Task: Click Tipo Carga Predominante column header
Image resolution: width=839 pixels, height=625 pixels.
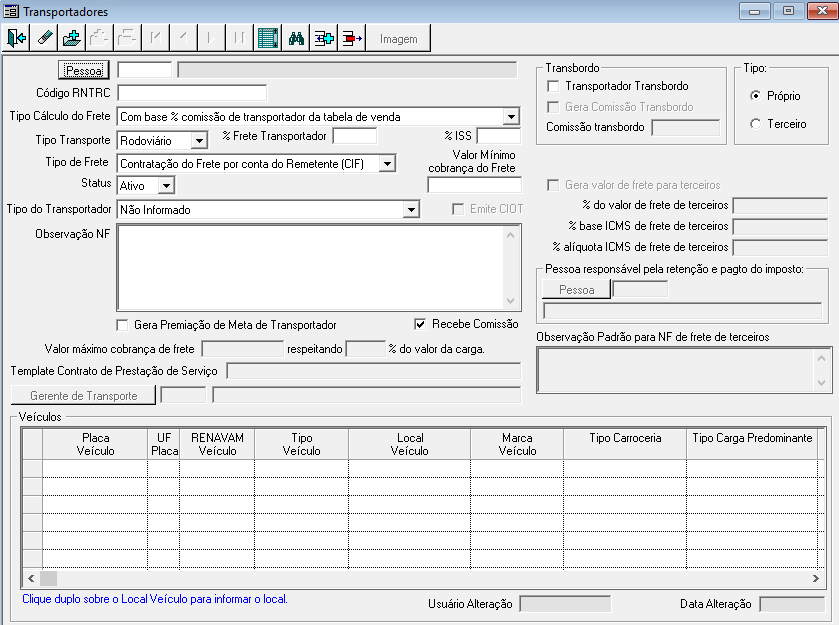Action: click(x=752, y=444)
